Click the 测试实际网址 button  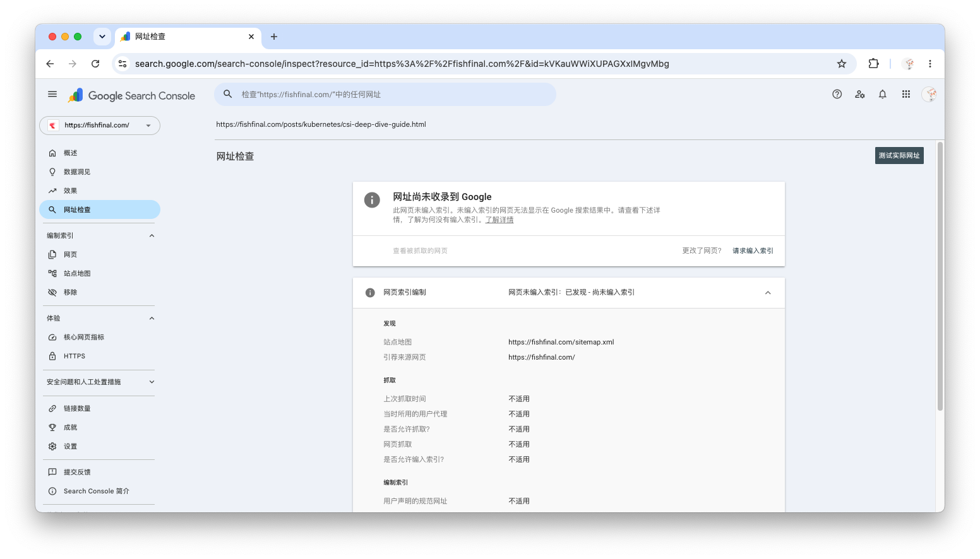coord(899,156)
